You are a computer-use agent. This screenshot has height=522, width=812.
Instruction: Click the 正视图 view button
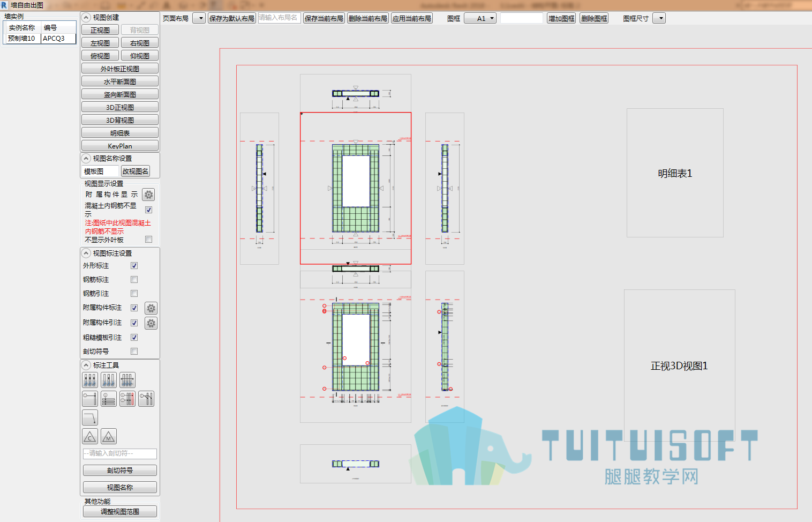pyautogui.click(x=100, y=30)
